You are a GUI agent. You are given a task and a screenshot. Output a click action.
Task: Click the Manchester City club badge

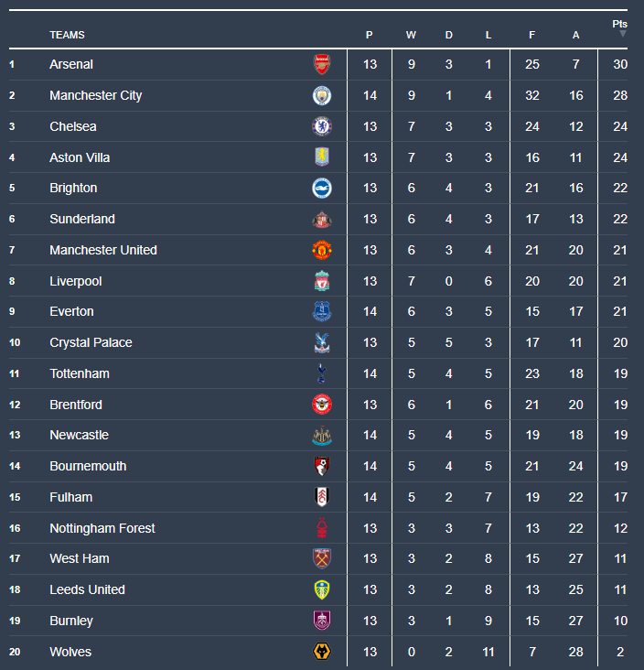pyautogui.click(x=321, y=96)
